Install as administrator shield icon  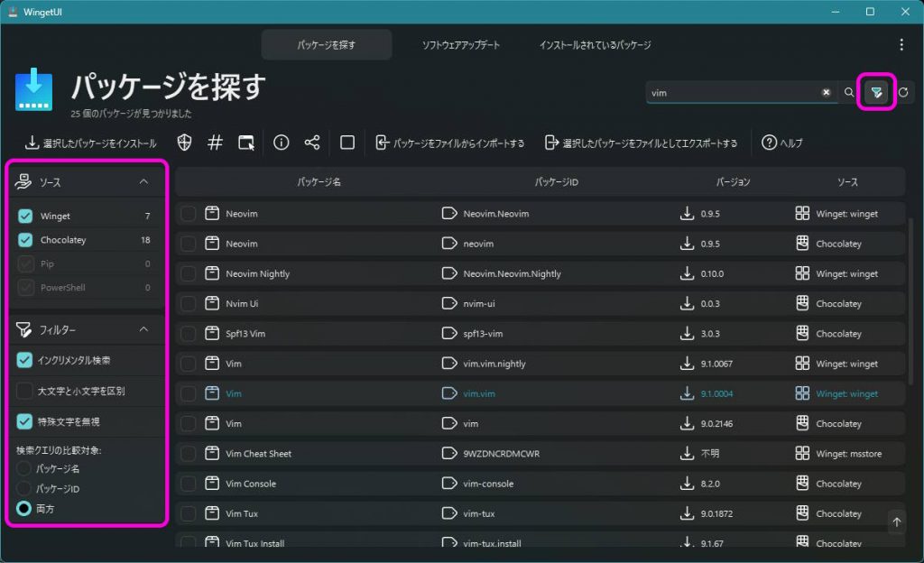coord(184,143)
